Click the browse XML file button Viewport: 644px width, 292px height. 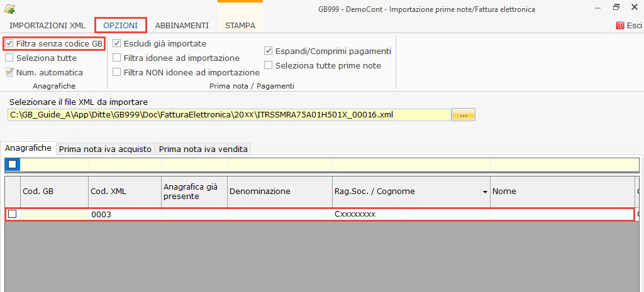pyautogui.click(x=463, y=115)
